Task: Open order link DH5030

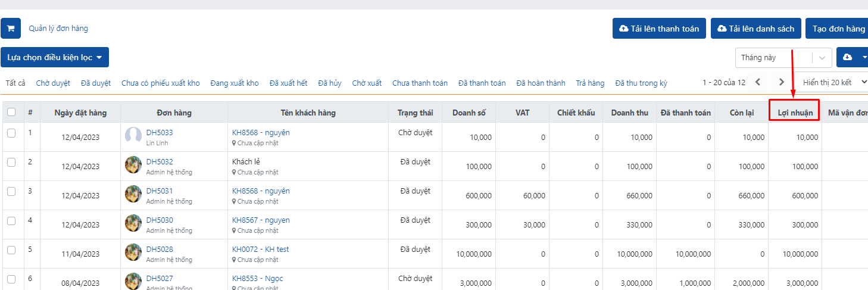Action: pos(160,220)
